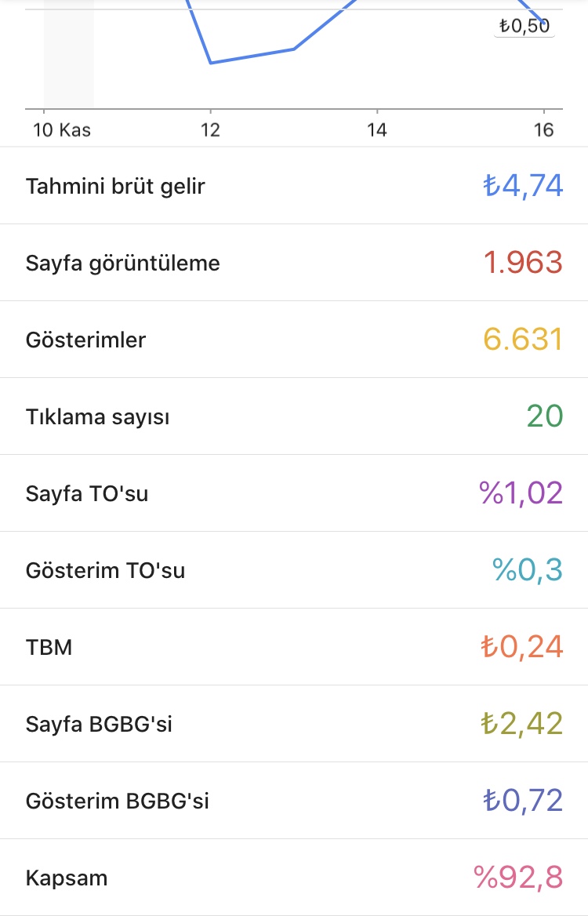Select the Kapsam metric row
This screenshot has height=916, width=588.
click(294, 878)
